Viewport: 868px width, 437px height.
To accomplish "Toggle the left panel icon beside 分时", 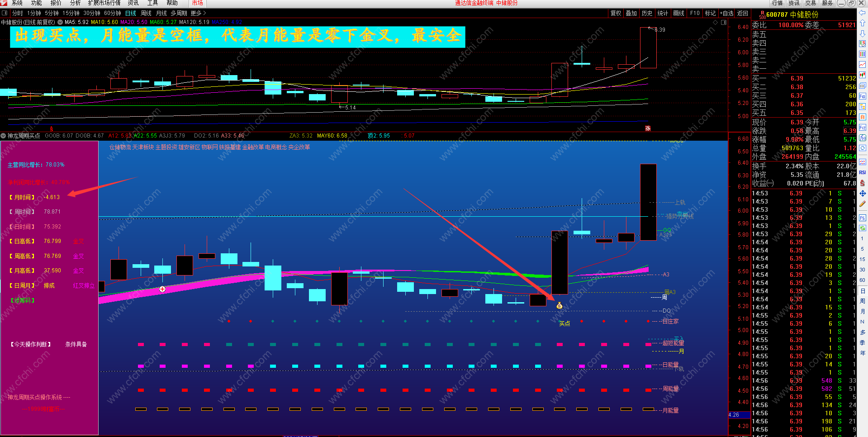I will (x=5, y=13).
